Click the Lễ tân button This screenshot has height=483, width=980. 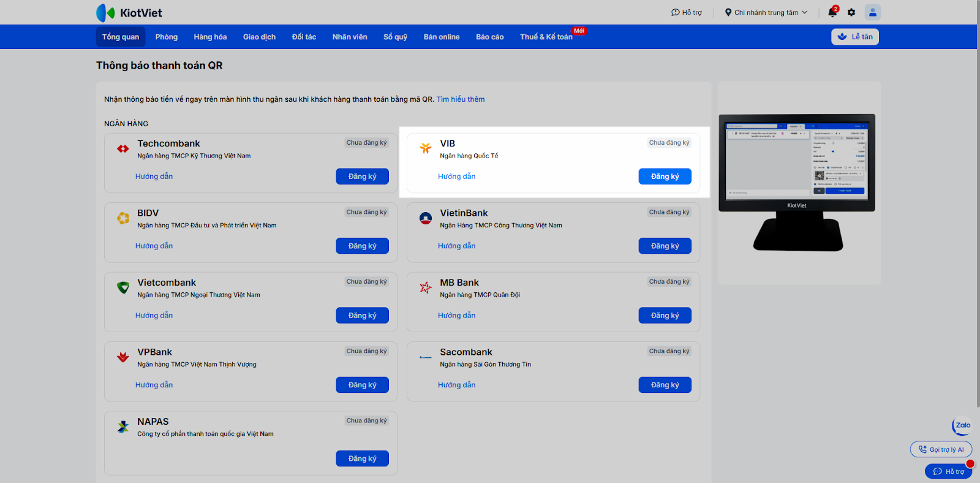855,37
